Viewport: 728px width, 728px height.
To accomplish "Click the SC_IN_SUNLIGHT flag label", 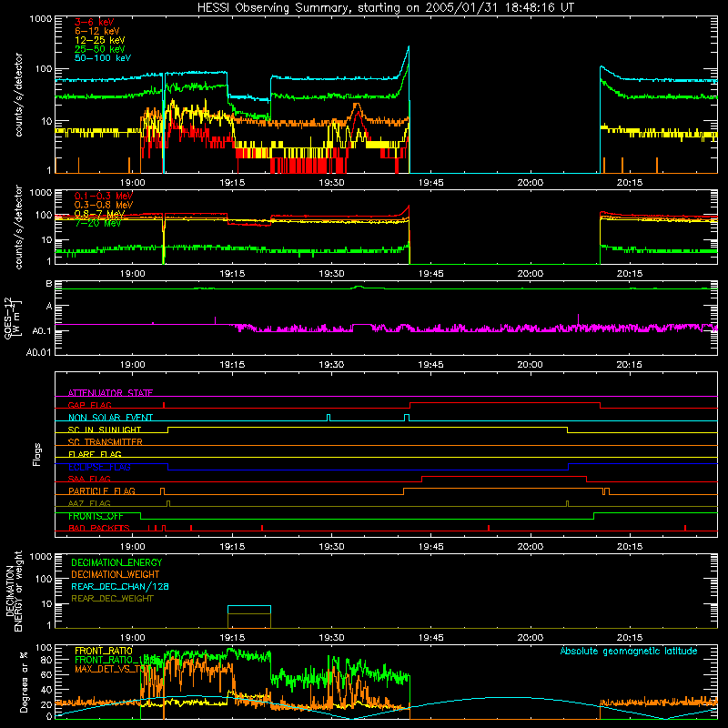I will click(105, 430).
